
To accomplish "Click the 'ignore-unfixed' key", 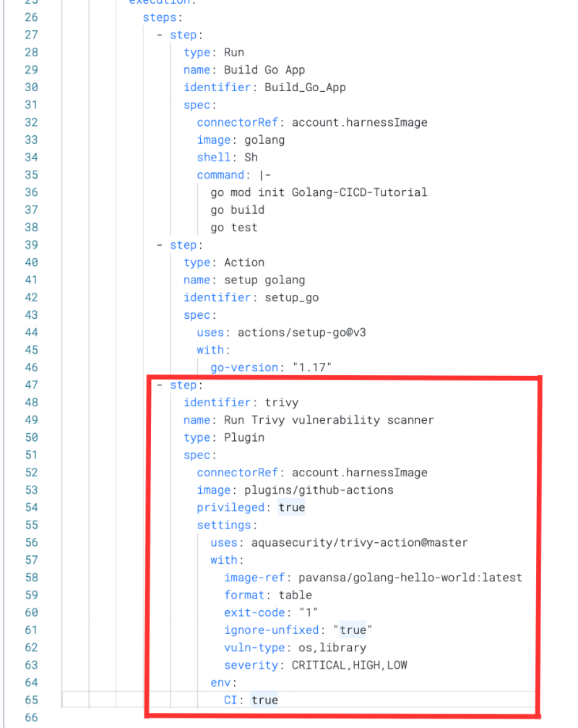I will [x=272, y=630].
